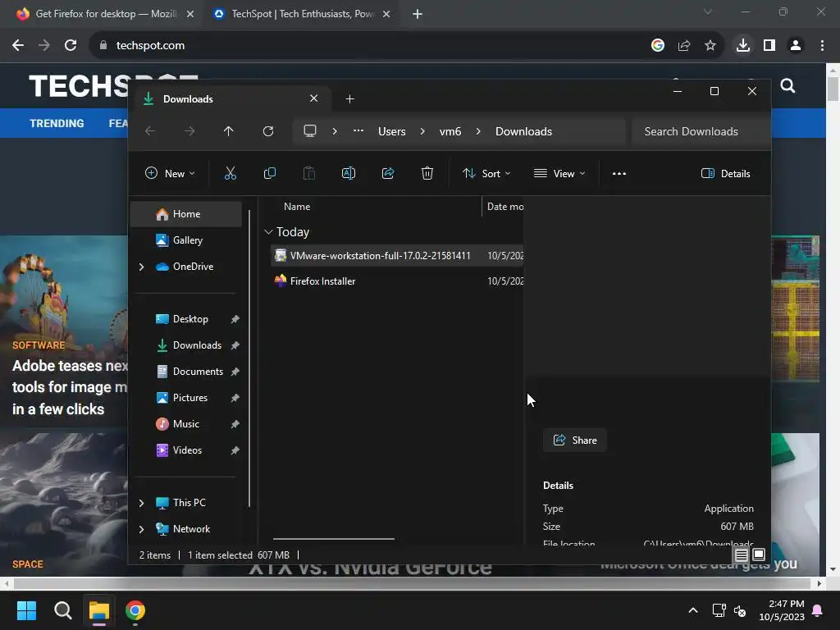The image size is (840, 630).
Task: Toggle the Details pane button
Action: [725, 174]
